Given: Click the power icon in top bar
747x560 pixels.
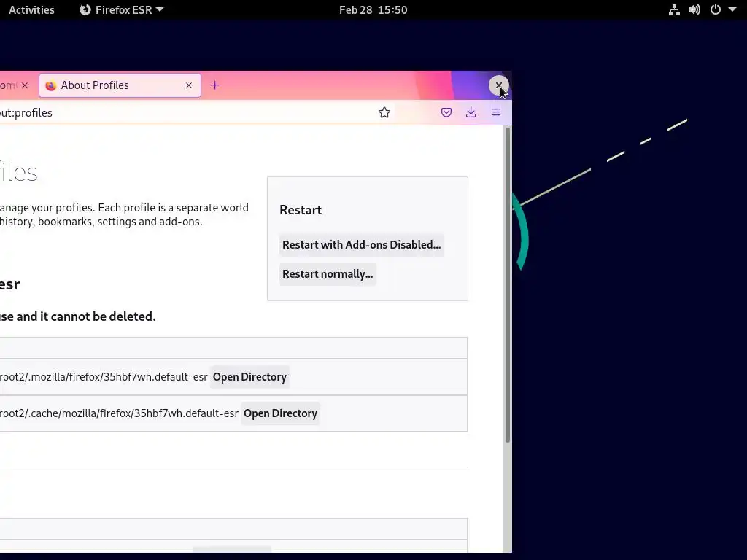Looking at the screenshot, I should pyautogui.click(x=716, y=10).
